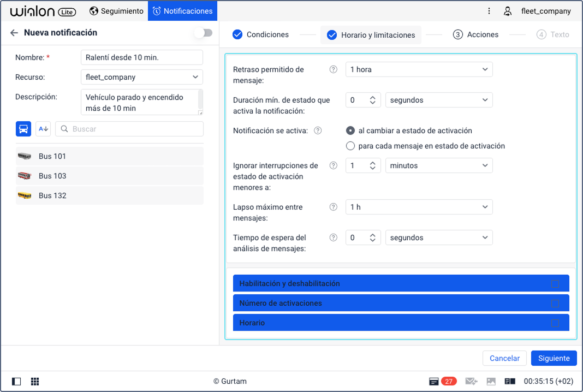Click the help icon next to Notificación se activa
583x392 pixels.
[x=318, y=130]
